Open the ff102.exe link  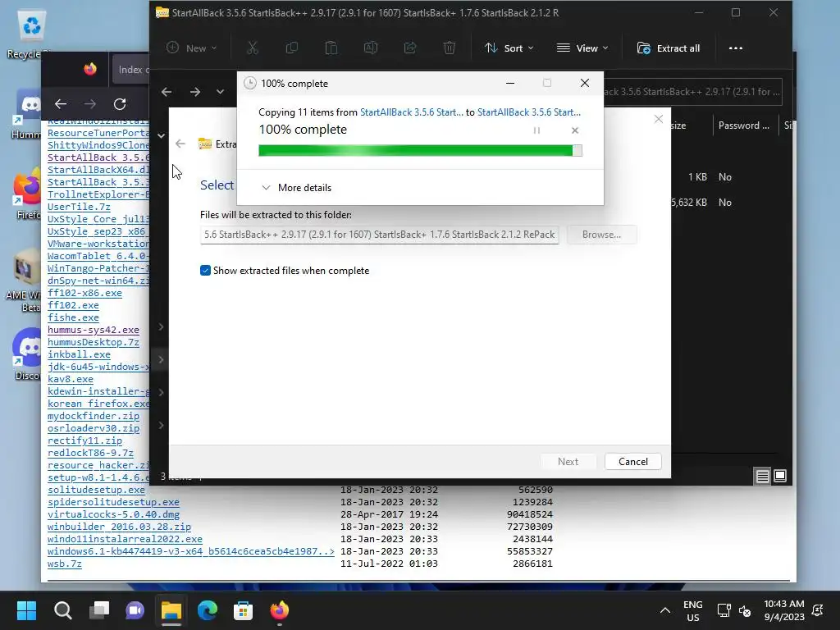[73, 305]
